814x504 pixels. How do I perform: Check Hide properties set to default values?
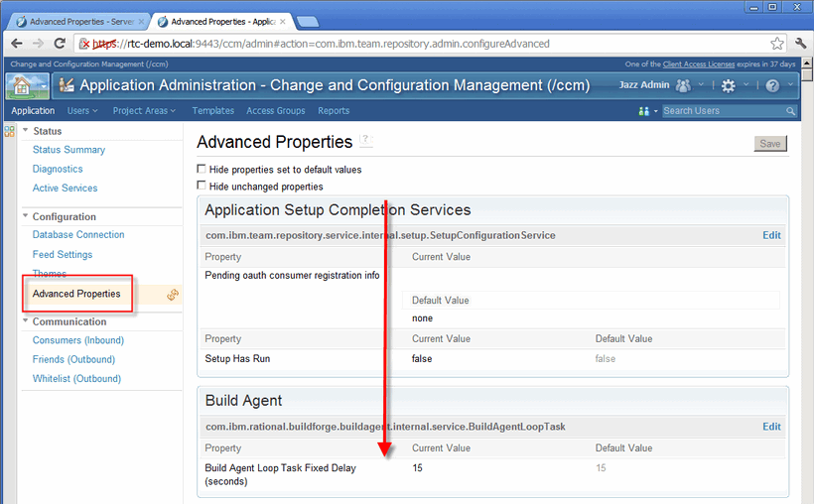click(x=202, y=169)
